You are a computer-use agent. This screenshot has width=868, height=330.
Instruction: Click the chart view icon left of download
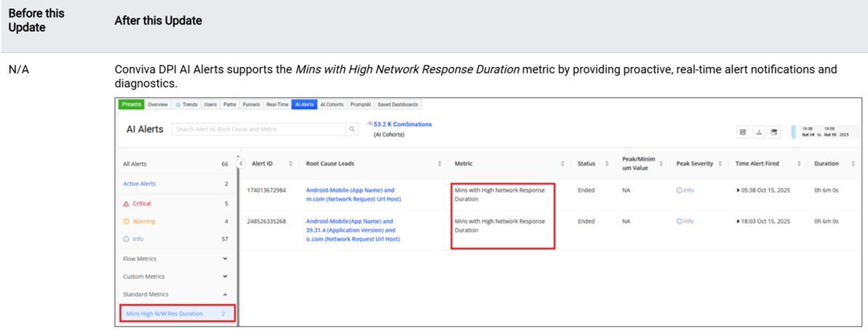point(743,132)
